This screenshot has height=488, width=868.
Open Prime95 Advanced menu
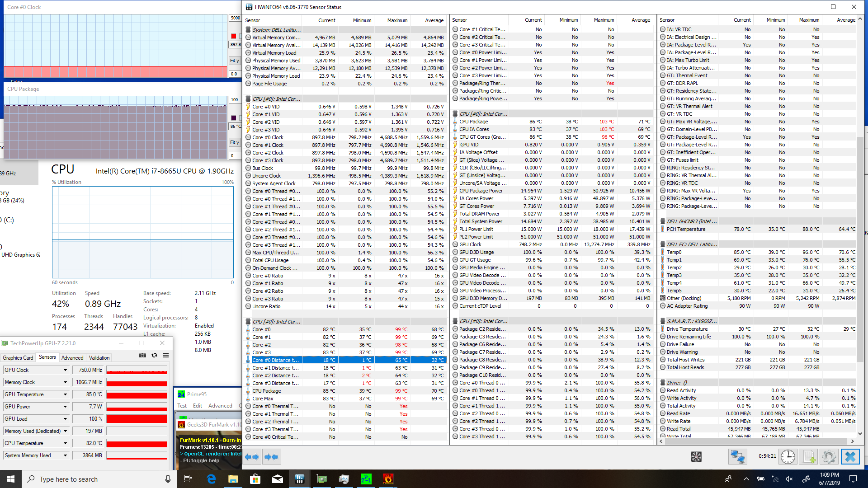point(220,406)
